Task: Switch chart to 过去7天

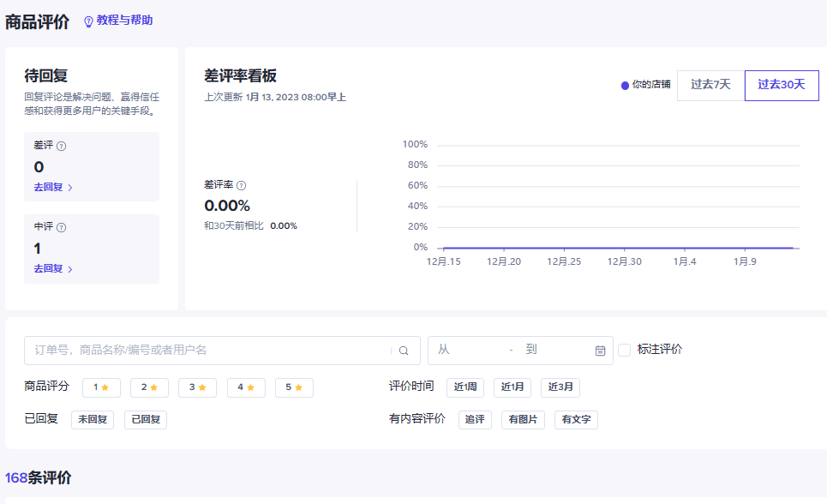Action: pos(710,85)
